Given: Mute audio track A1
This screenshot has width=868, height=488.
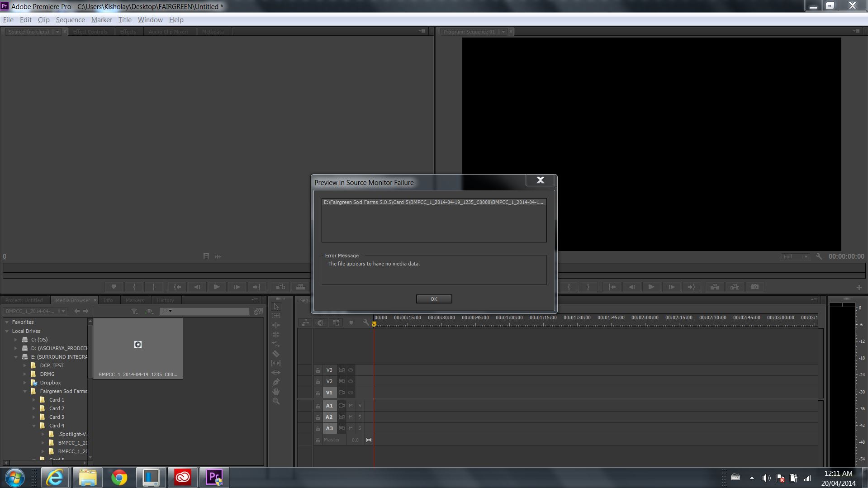Looking at the screenshot, I should [x=351, y=406].
